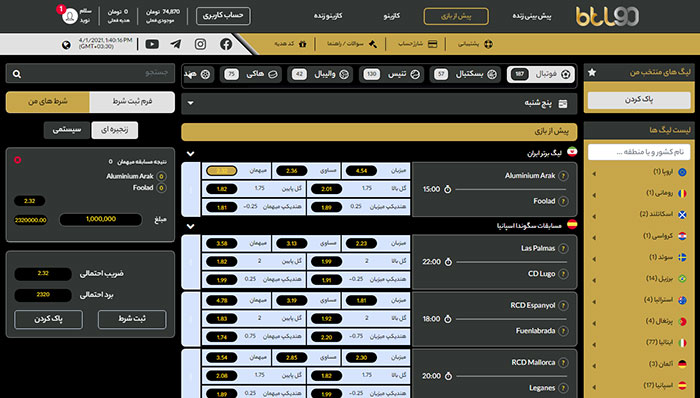Select home win odds 2.23 for Las Palmas

[x=361, y=243]
